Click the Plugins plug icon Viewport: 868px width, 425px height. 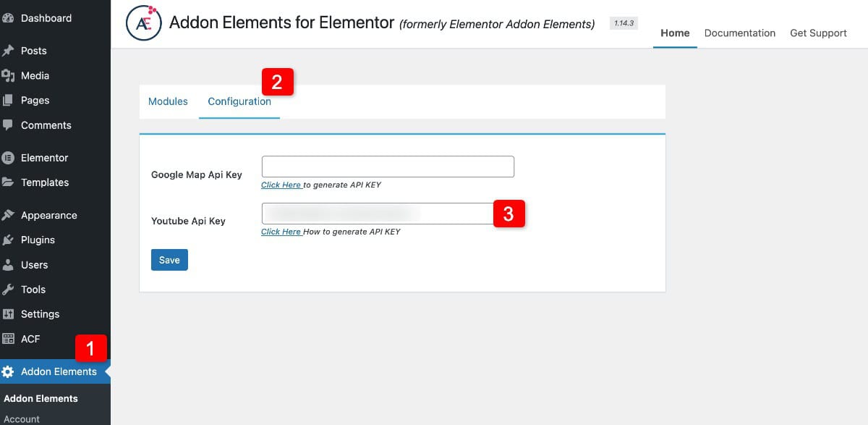pos(8,240)
